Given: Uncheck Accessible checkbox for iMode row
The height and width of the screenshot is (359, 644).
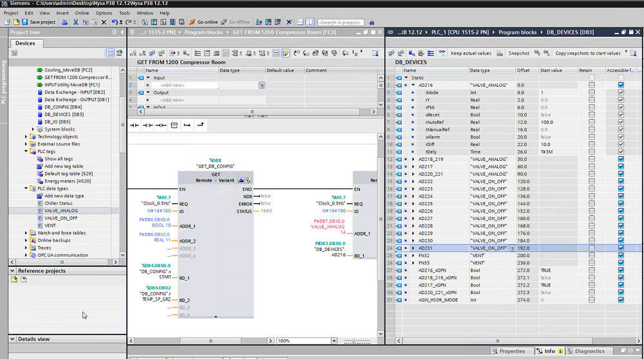Looking at the screenshot, I should 621,93.
